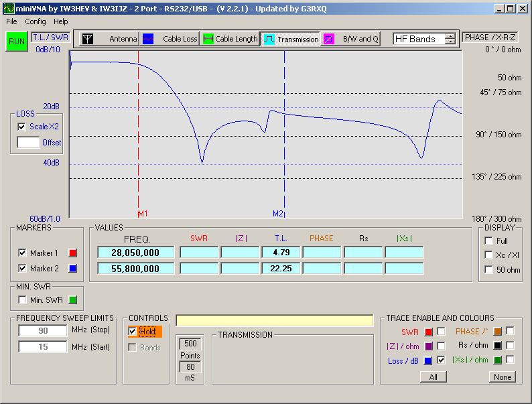The image size is (532, 404).
Task: Click the miniVNA title bar app icon
Action: [9, 9]
